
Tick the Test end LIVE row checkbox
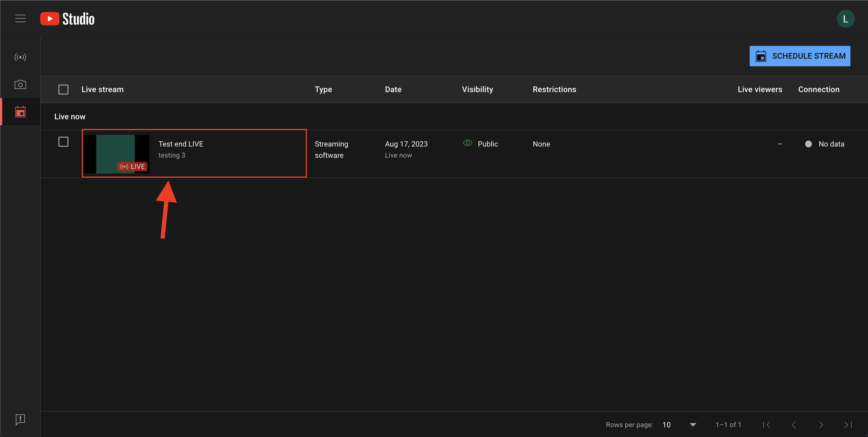(63, 142)
